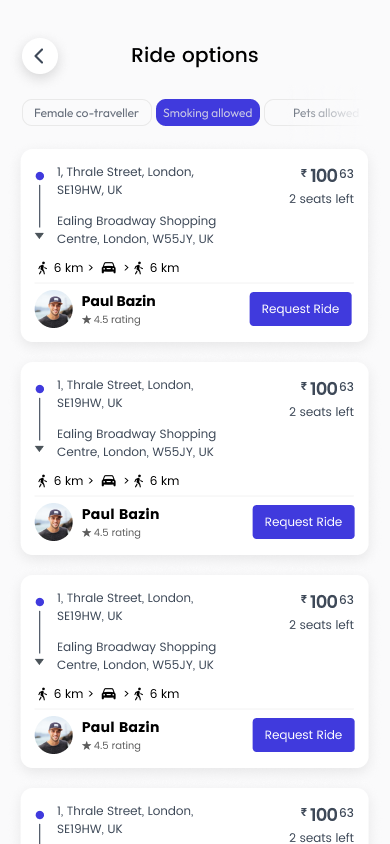Tap the car icon in the third ride card

[109, 694]
